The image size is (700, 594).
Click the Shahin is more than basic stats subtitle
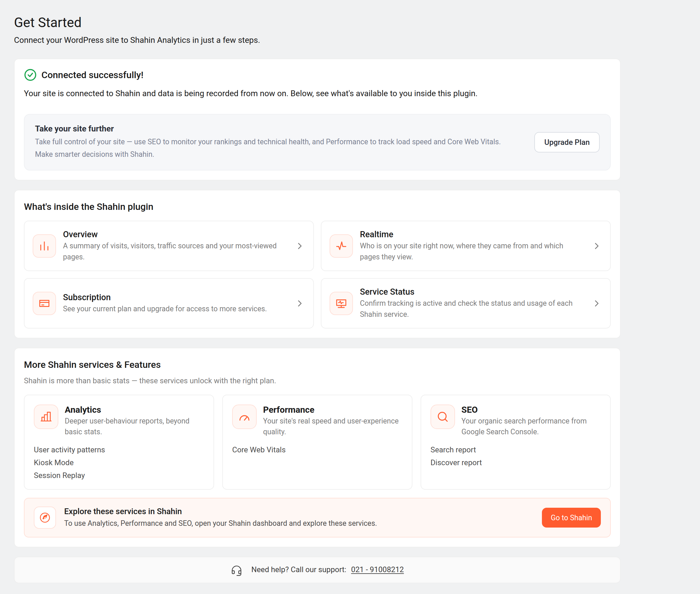pos(150,381)
